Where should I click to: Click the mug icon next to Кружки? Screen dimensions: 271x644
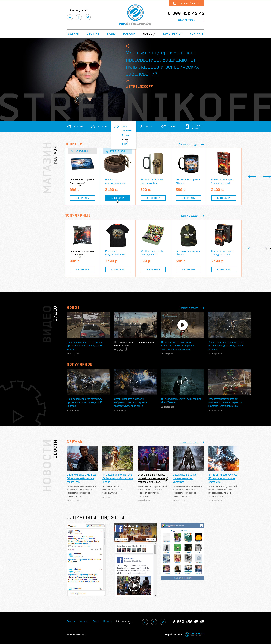pyautogui.click(x=140, y=127)
